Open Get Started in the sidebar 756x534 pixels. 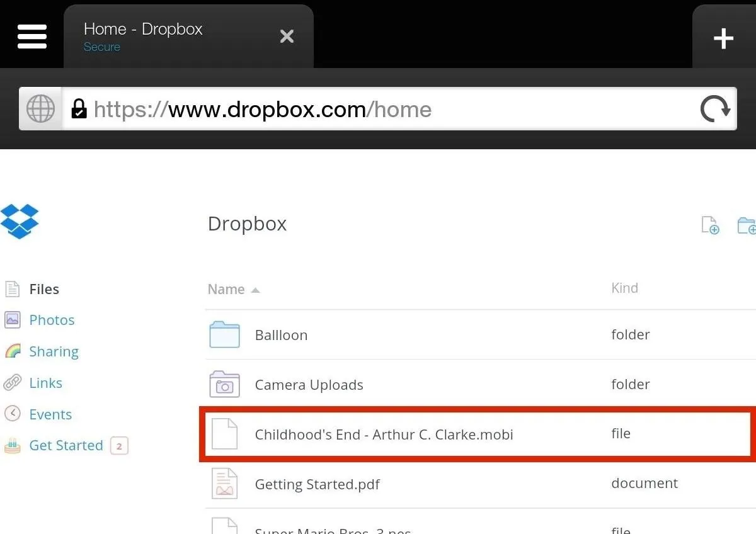(66, 445)
